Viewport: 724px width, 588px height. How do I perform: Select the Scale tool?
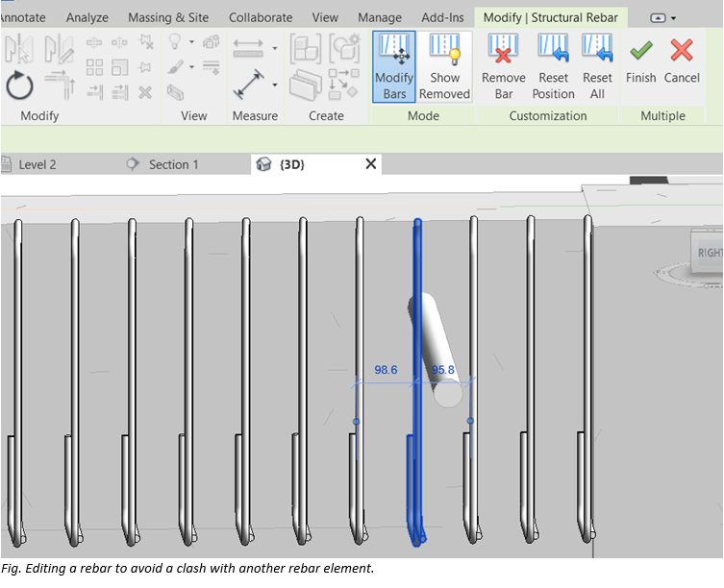119,67
